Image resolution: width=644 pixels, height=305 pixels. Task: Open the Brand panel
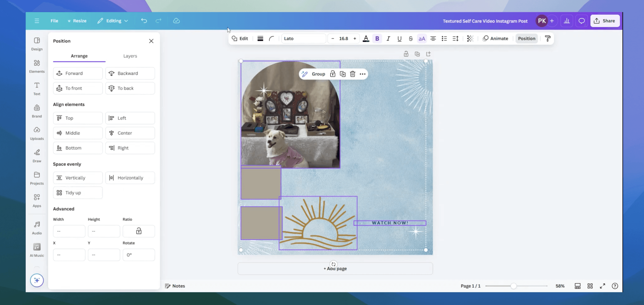[36, 111]
